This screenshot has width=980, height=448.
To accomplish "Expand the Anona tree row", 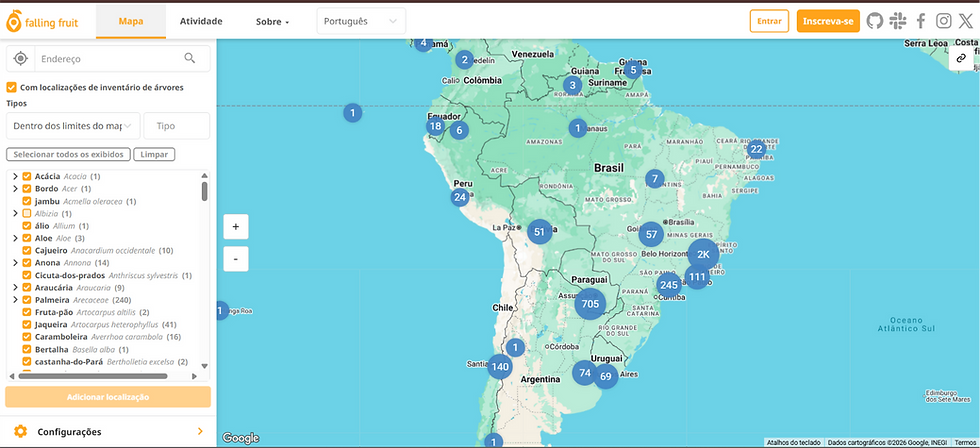I will tap(15, 263).
